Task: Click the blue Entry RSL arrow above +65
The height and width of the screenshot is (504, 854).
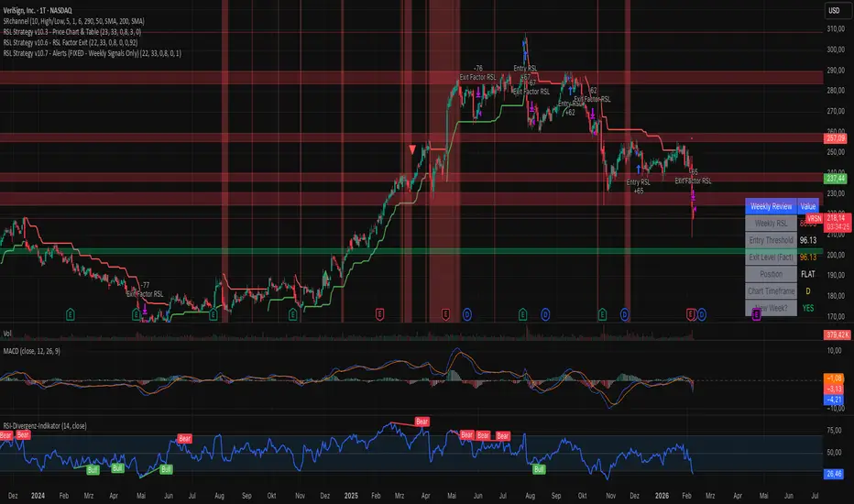Action: 639,170
